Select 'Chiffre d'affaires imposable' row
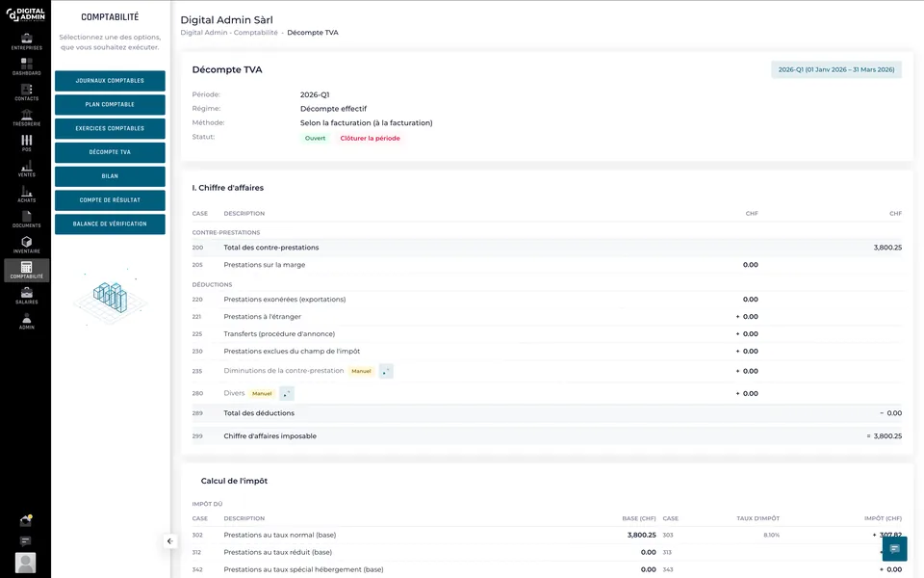Screen dimensions: 924x578 point(547,436)
